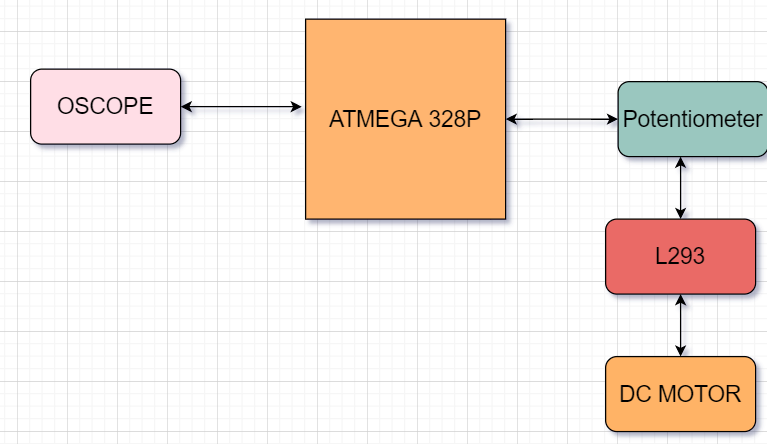Select the arrow between ATMEGA and Potentiometer

coord(562,119)
